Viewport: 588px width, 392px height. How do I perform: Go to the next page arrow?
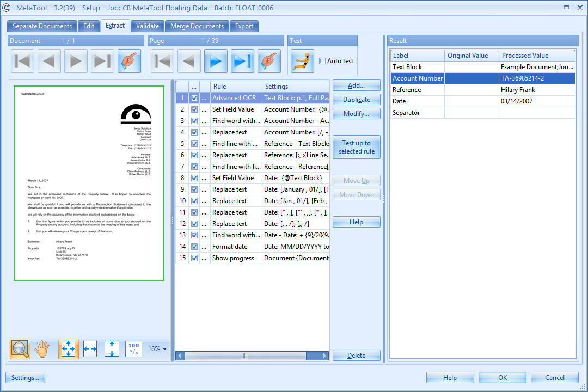[216, 62]
